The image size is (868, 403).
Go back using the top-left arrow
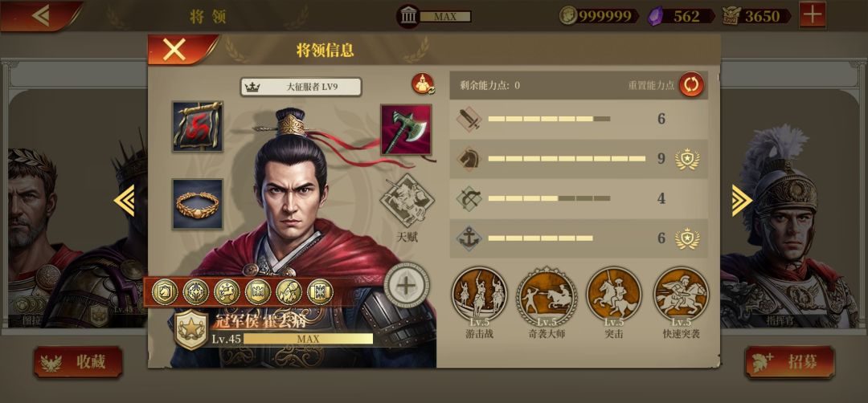pos(41,15)
